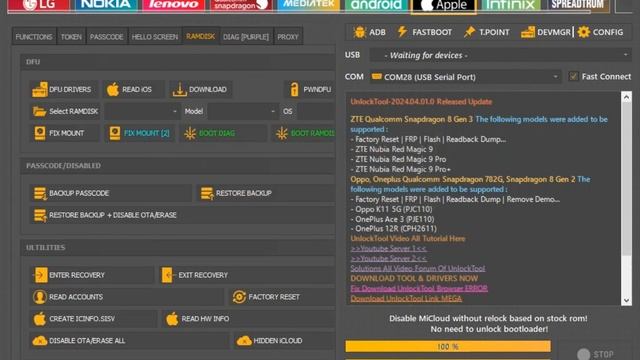640x360 pixels.
Task: Click Restore Backup + Disable OTA/Erase icon
Action: tap(40, 215)
